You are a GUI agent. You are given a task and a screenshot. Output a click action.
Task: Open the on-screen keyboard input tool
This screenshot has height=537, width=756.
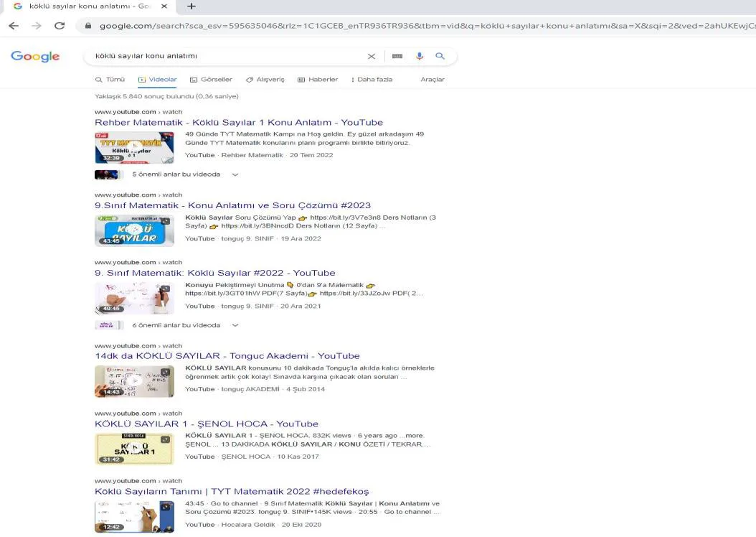tap(397, 57)
